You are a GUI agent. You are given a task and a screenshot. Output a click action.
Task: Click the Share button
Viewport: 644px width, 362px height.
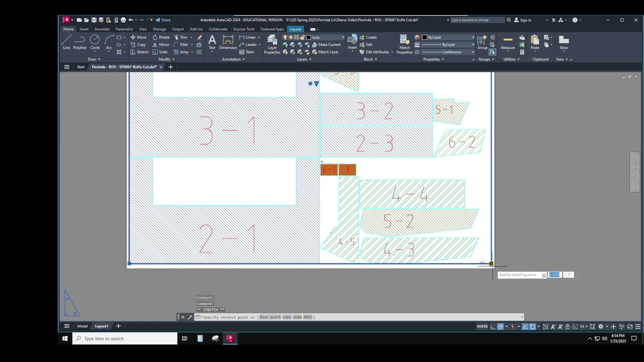click(163, 20)
